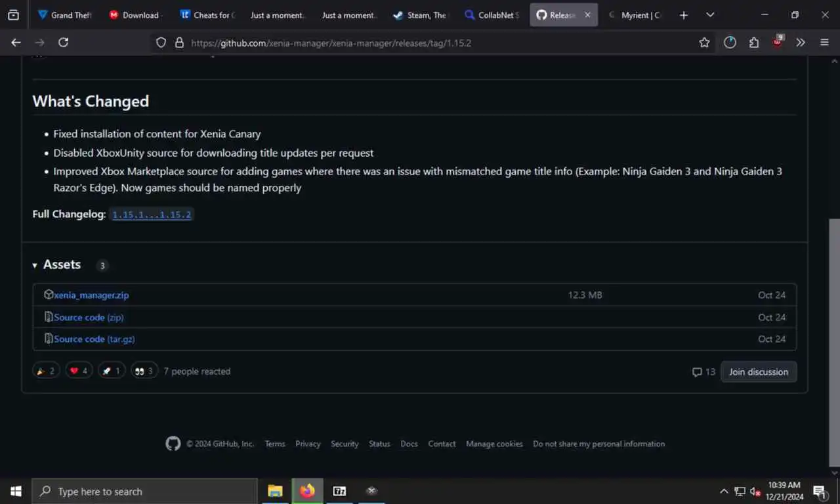Click the package icon beside xenia_manager.zip
The width and height of the screenshot is (840, 504).
[49, 295]
